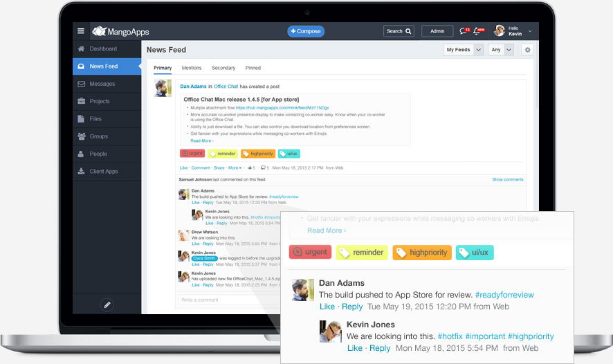Like Kevin Jones' comment in the enlarged callout
613x364 pixels.
point(355,348)
